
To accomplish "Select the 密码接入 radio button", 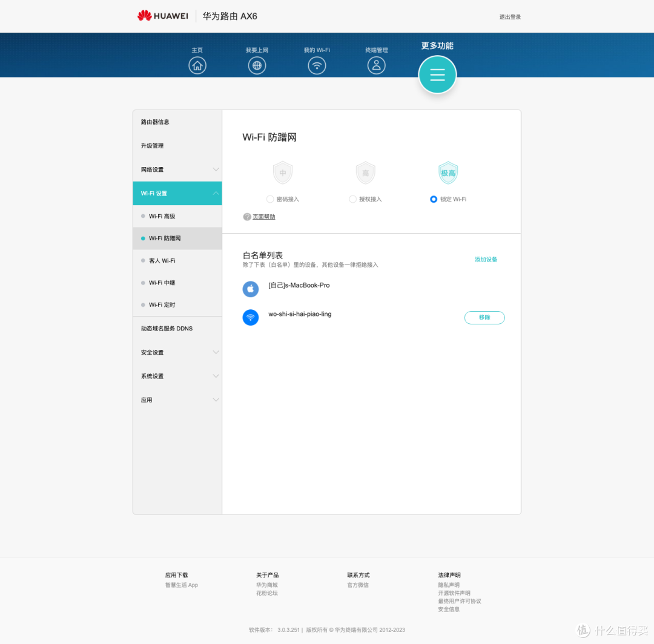I will [270, 199].
